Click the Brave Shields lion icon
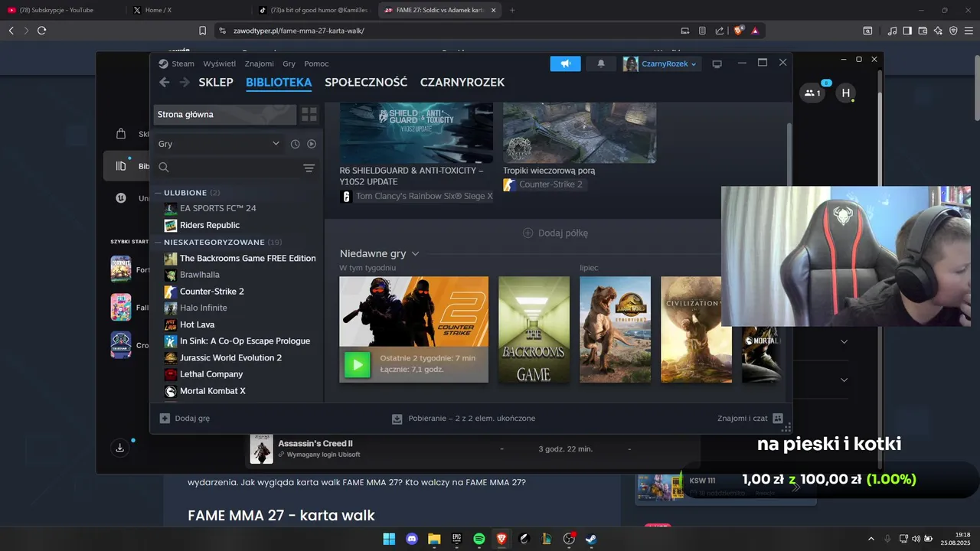 click(738, 31)
